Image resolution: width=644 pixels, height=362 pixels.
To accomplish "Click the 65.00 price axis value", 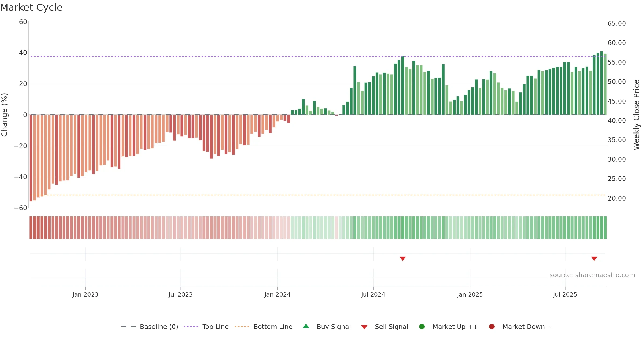I will (617, 24).
